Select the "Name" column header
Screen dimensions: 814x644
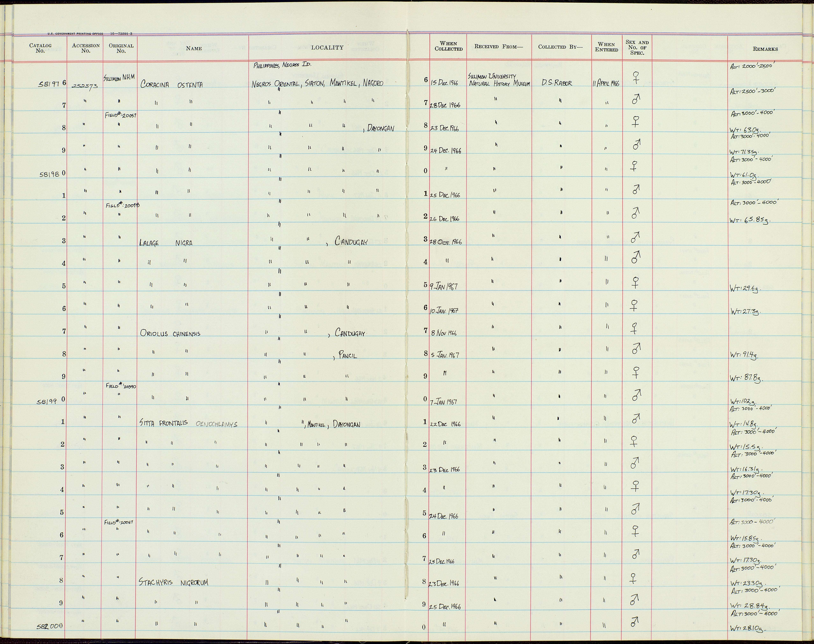(194, 48)
